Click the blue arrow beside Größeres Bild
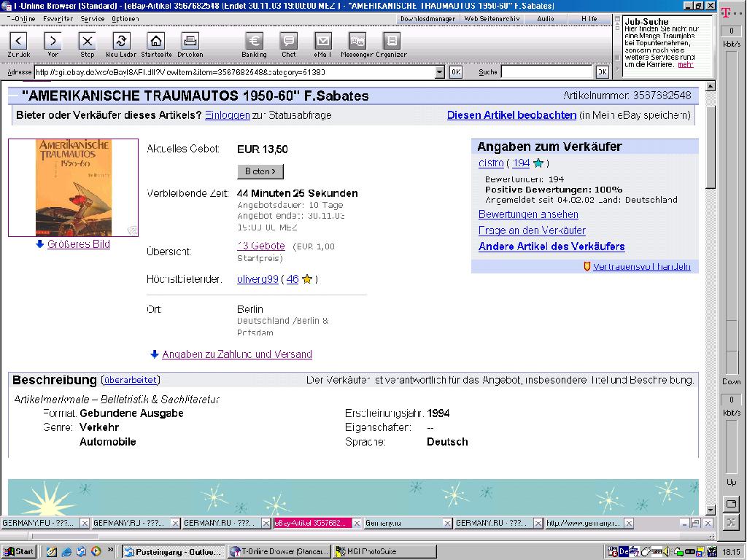Screen dimensions: 747x560 coord(39,244)
